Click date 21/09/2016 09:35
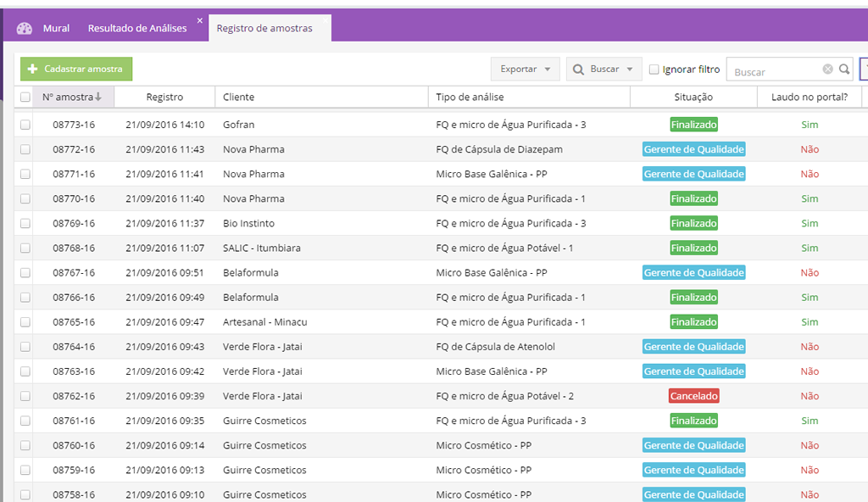Screen dimensions: 868x502 (165, 421)
